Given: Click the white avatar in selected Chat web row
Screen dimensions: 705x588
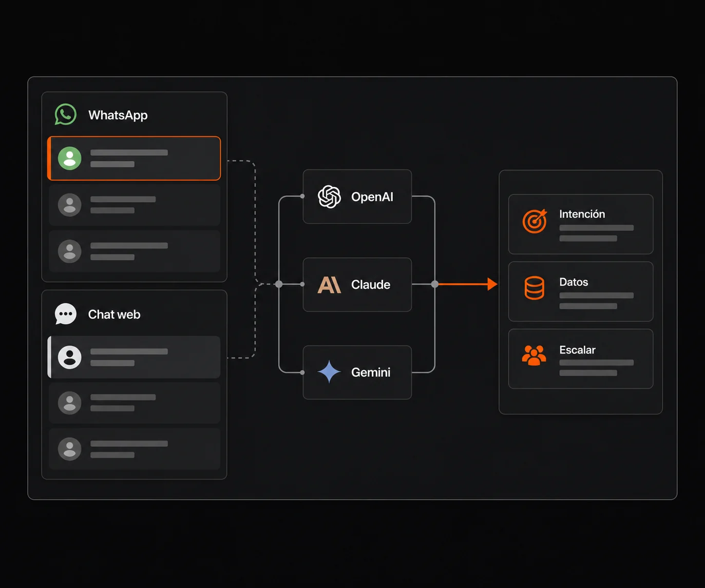Looking at the screenshot, I should [70, 357].
